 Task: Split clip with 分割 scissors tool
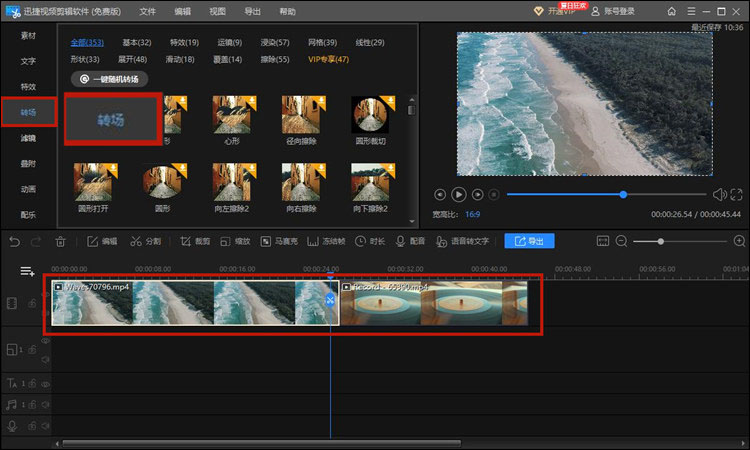145,241
